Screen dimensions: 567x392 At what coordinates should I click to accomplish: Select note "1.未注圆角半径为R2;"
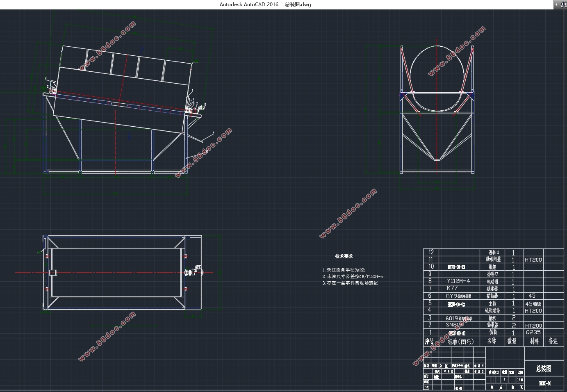[344, 270]
